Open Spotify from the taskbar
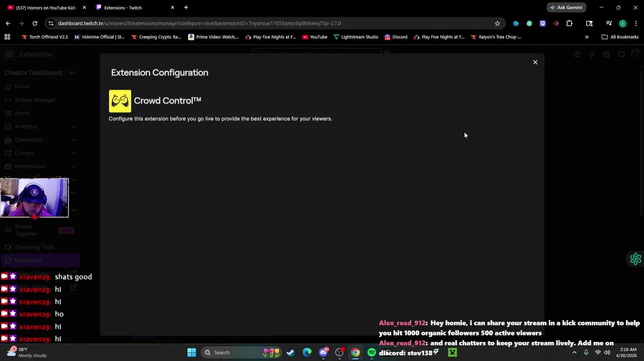644x361 pixels. pos(372,352)
